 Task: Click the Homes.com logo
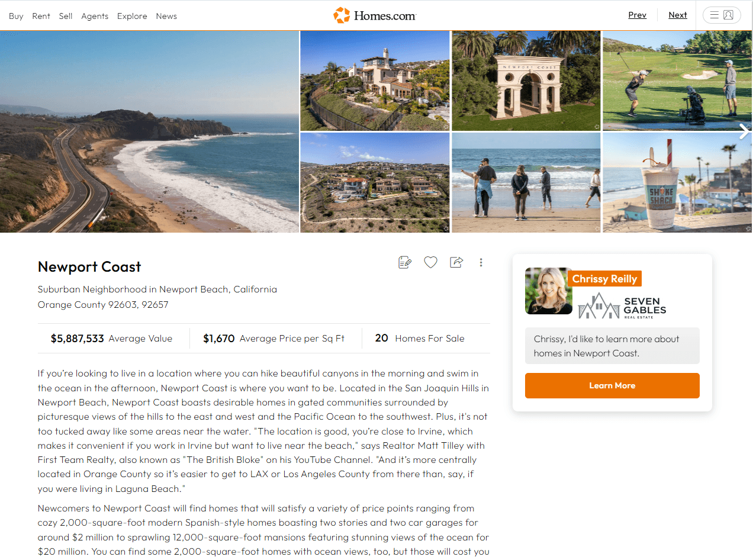375,15
